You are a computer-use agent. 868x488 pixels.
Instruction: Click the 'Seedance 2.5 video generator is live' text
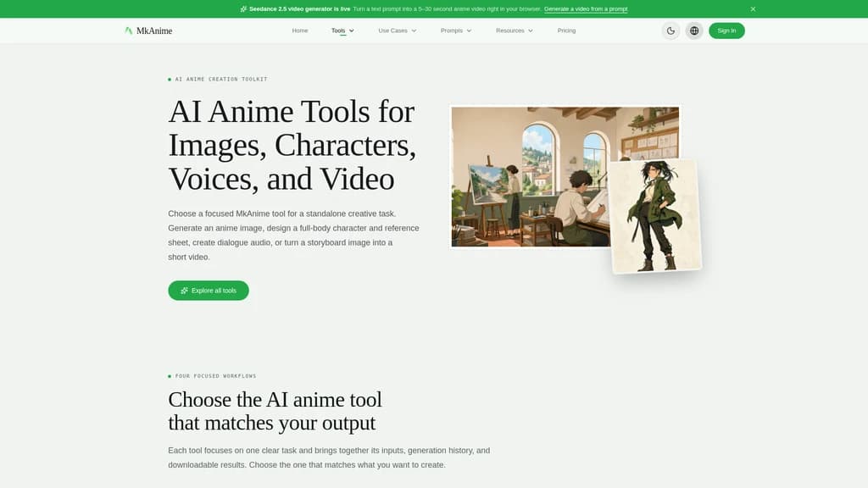[x=299, y=8]
